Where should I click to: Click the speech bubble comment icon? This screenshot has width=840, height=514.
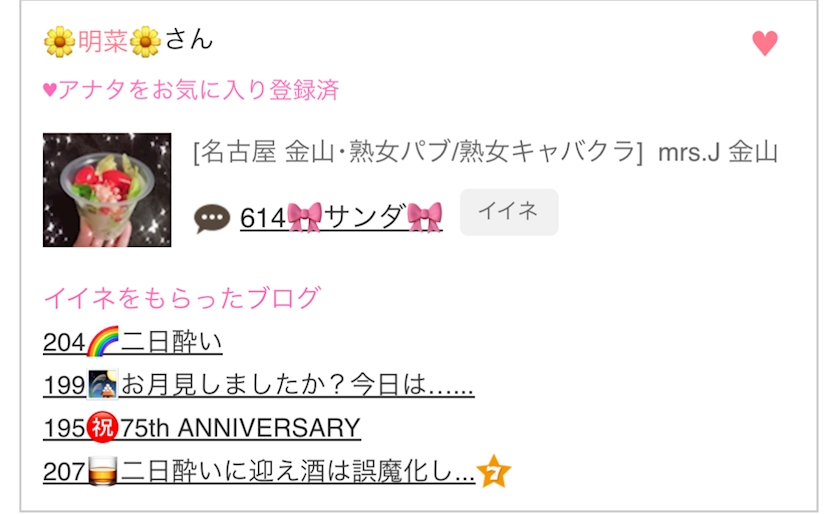(212, 219)
